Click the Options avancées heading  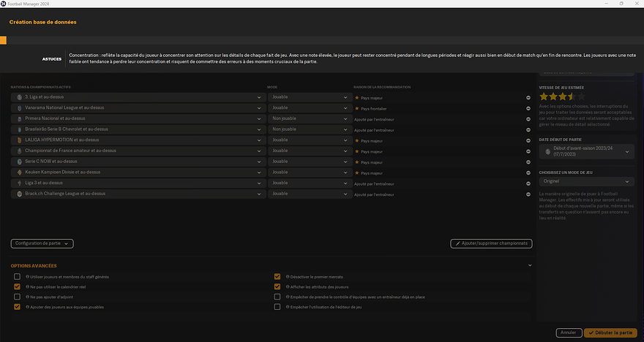34,266
